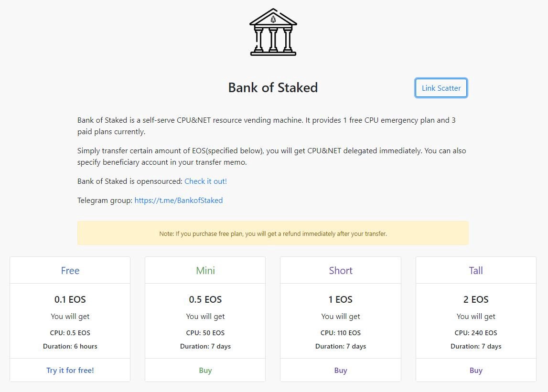Click the Link Scatter button
The image size is (548, 392).
point(441,88)
